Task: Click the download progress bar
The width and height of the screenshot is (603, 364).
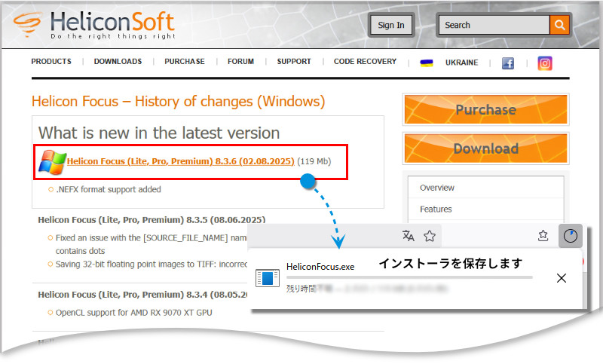Action: [409, 277]
